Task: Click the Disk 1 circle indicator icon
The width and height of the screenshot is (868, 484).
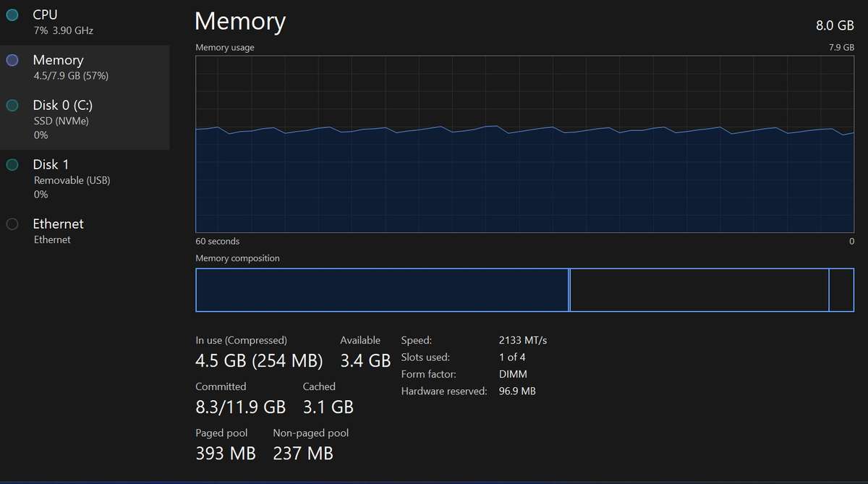Action: (x=12, y=165)
